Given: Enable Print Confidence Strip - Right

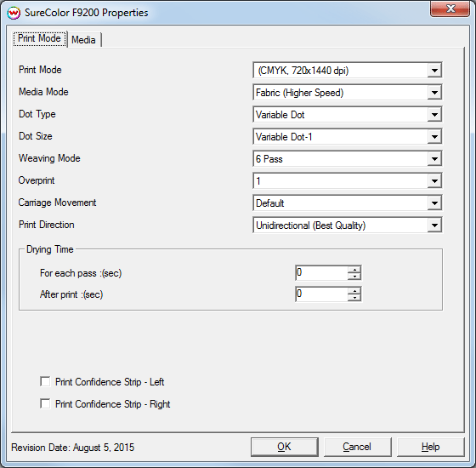Looking at the screenshot, I should (x=45, y=403).
